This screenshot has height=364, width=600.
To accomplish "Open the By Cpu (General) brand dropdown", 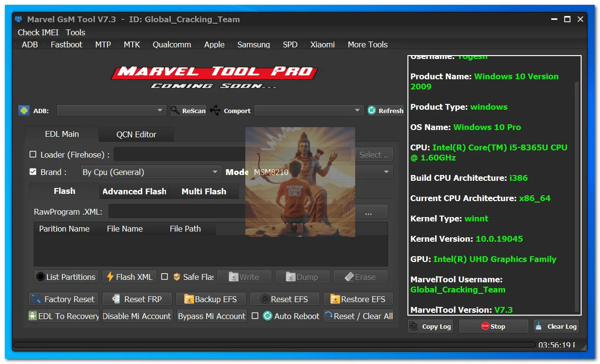I will [150, 172].
